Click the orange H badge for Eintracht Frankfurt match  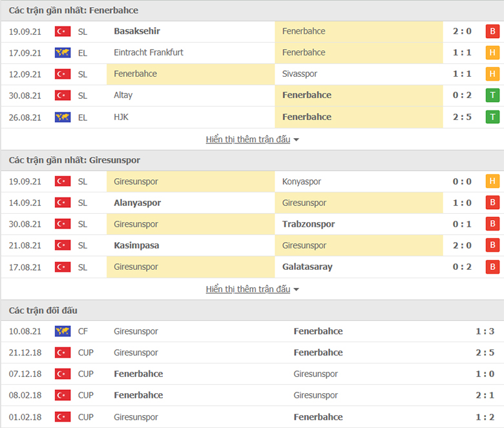click(492, 53)
